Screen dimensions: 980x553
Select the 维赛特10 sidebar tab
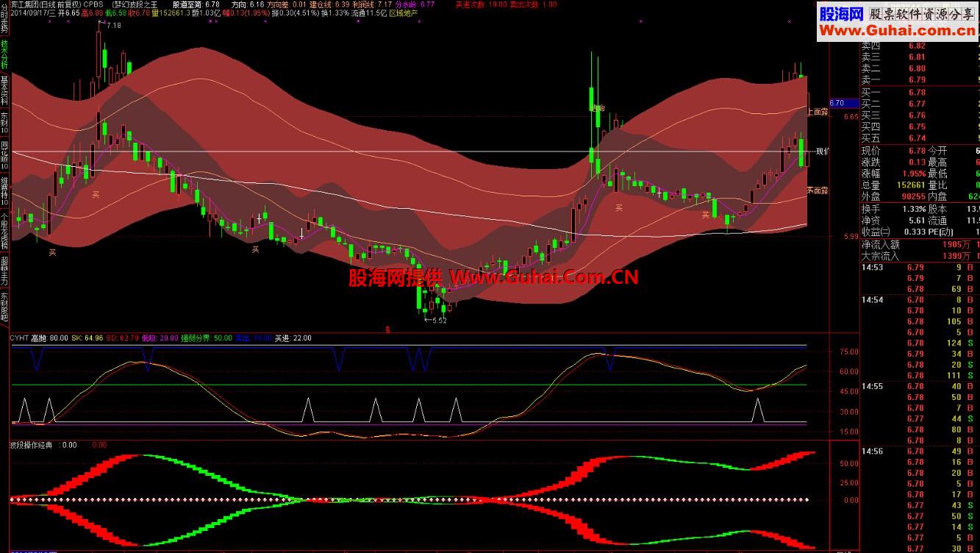pyautogui.click(x=4, y=190)
